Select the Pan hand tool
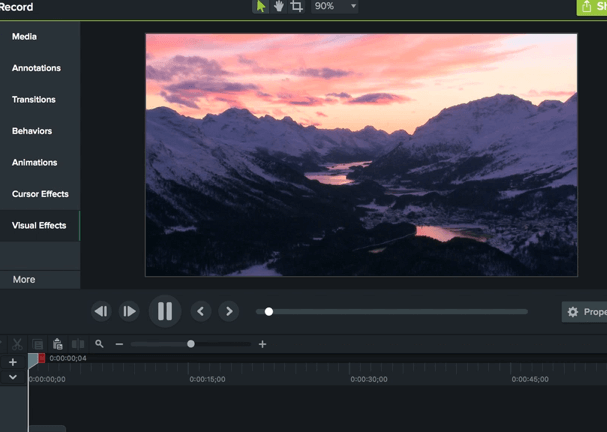607x432 pixels. pos(278,6)
